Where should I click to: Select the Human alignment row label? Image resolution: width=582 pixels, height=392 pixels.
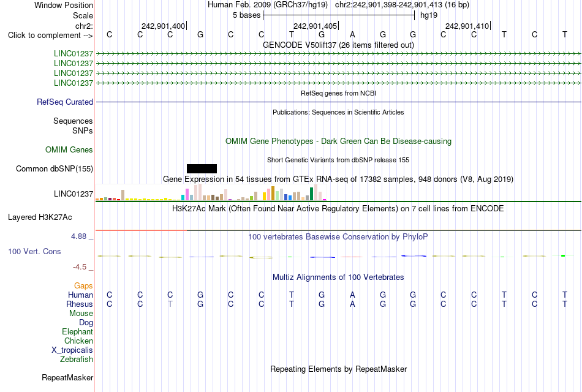click(80, 295)
